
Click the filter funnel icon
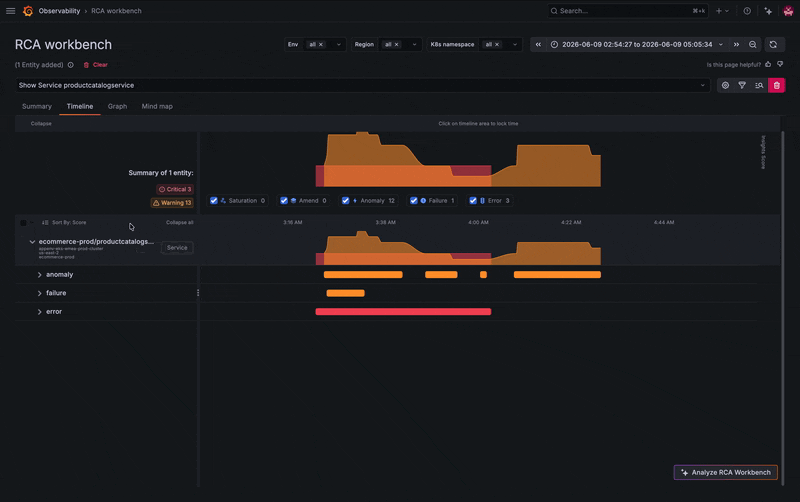[x=742, y=85]
